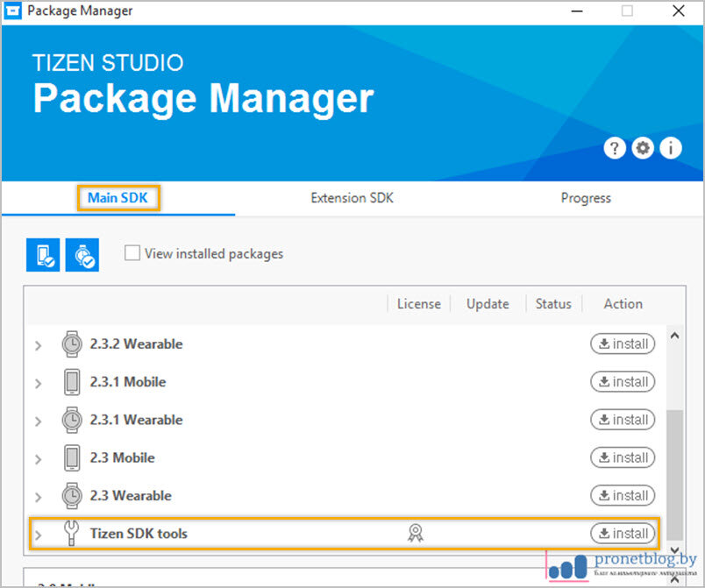Select the 2.3.2 Wearable label

(136, 344)
